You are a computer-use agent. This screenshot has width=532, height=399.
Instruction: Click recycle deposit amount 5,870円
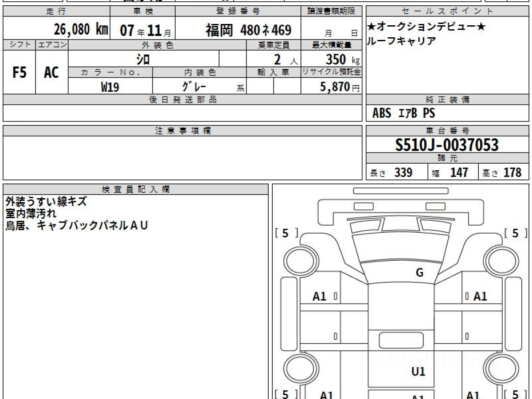(x=340, y=87)
